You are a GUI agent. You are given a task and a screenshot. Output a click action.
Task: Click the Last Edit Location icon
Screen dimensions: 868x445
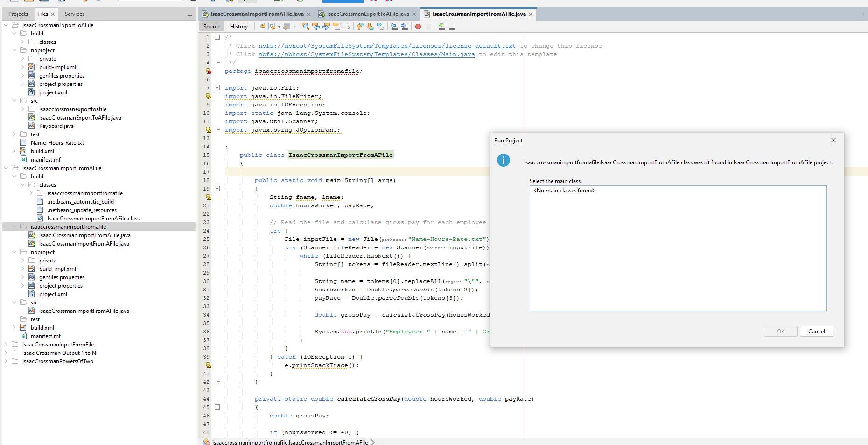click(261, 27)
